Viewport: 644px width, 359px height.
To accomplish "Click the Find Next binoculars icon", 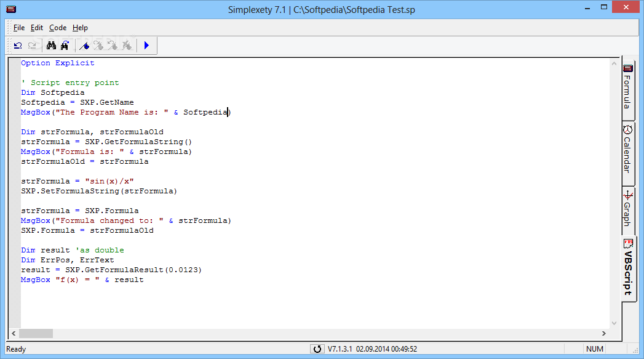I will point(65,45).
